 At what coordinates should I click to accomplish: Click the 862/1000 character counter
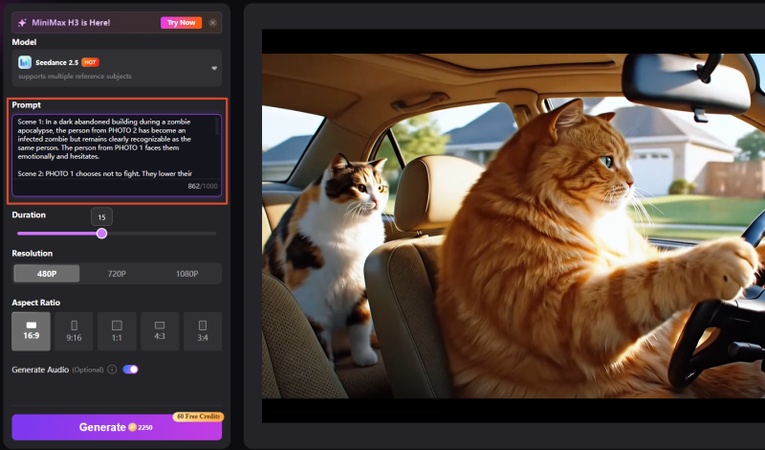point(202,186)
